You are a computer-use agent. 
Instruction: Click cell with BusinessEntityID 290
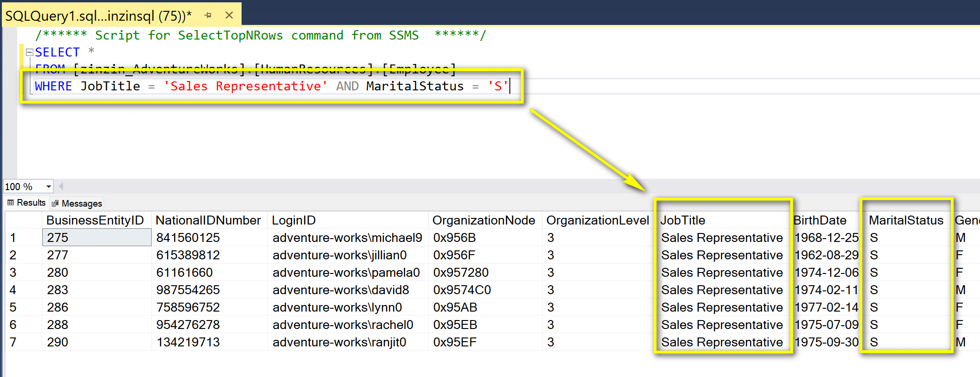97,342
